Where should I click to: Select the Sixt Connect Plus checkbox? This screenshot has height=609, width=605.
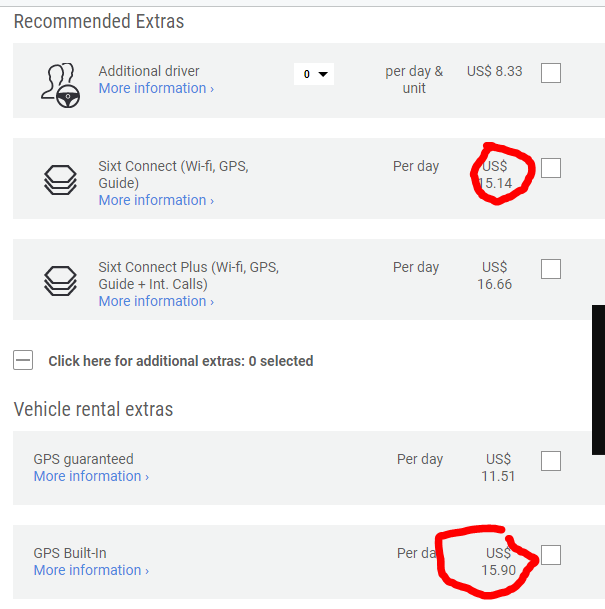(x=550, y=269)
